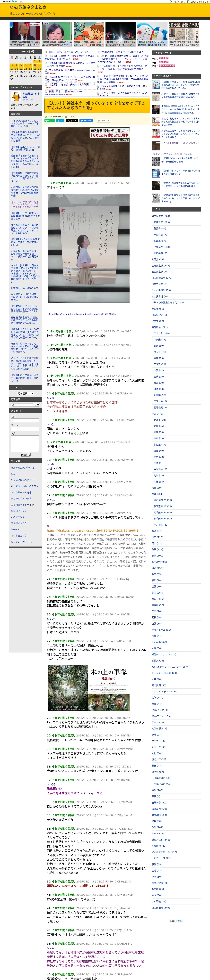
Task: Click the applause (拍手) button showing 114
Action: (x=104, y=121)
